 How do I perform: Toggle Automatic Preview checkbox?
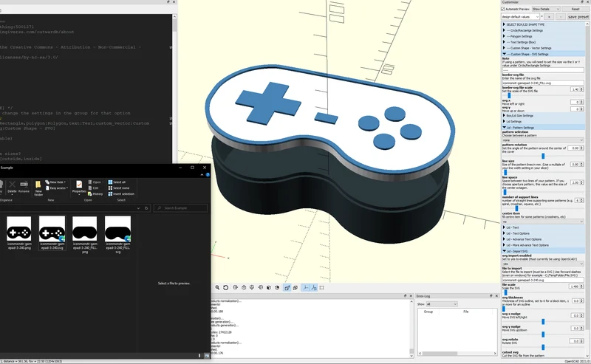pyautogui.click(x=503, y=9)
